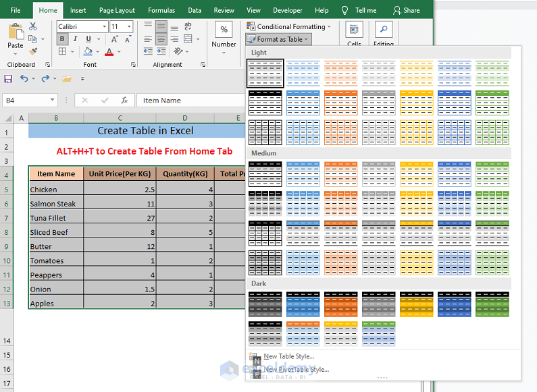
Task: Choose New PivotTable Style option
Action: pyautogui.click(x=297, y=370)
